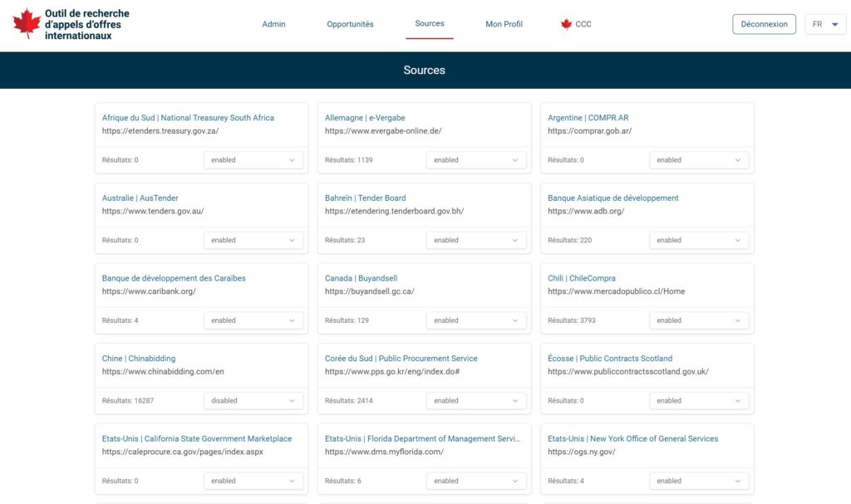Expand status dropdown for Canada Buyandsell
This screenshot has width=851, height=504.
[475, 321]
